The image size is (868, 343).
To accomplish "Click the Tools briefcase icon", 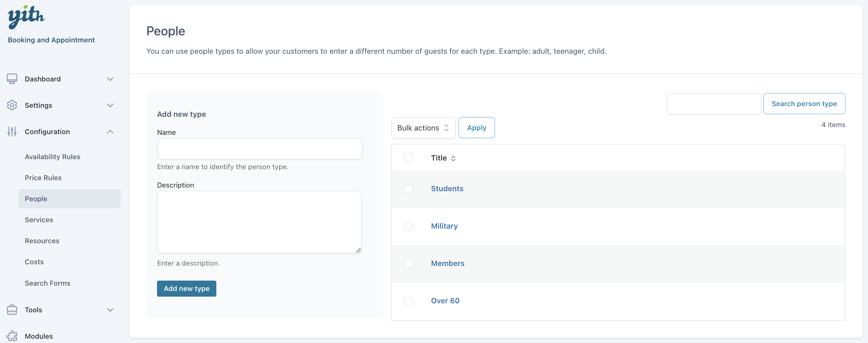I will tap(12, 310).
